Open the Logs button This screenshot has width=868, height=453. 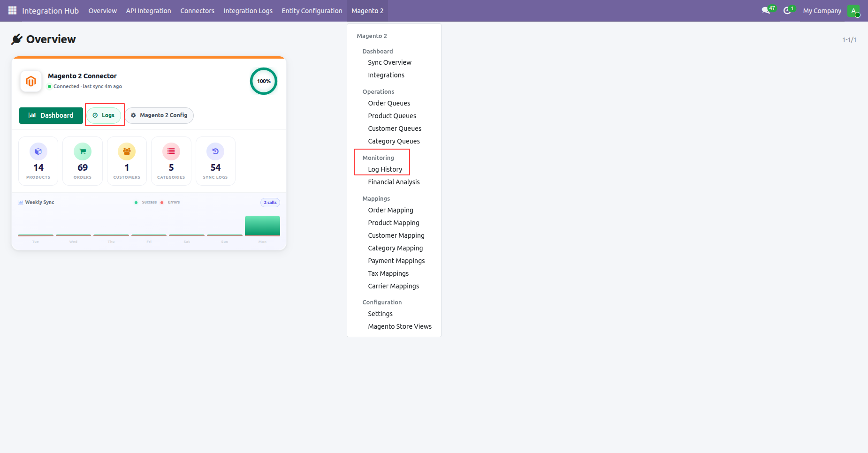click(104, 115)
